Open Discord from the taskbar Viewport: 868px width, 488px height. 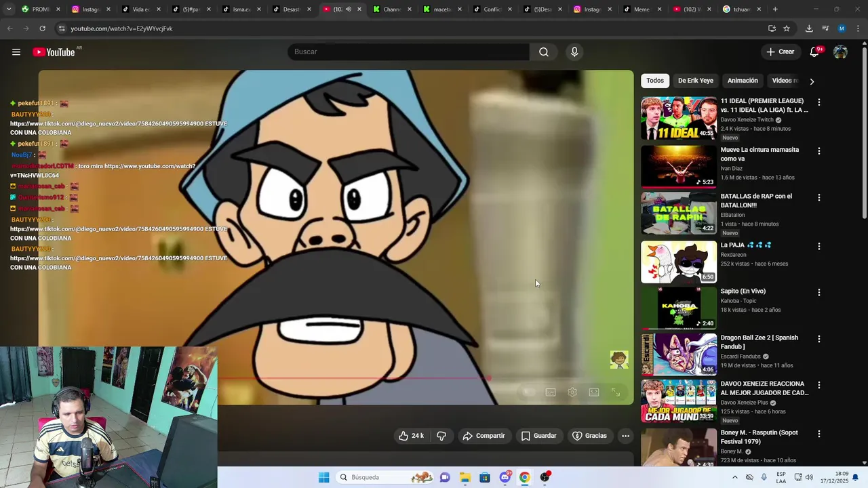pyautogui.click(x=505, y=477)
